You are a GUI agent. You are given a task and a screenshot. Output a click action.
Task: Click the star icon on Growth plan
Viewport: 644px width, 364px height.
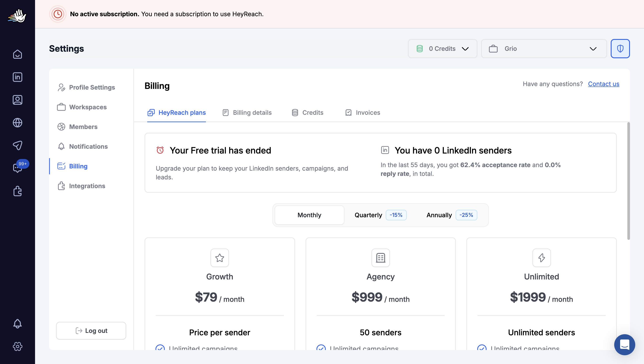click(x=219, y=258)
